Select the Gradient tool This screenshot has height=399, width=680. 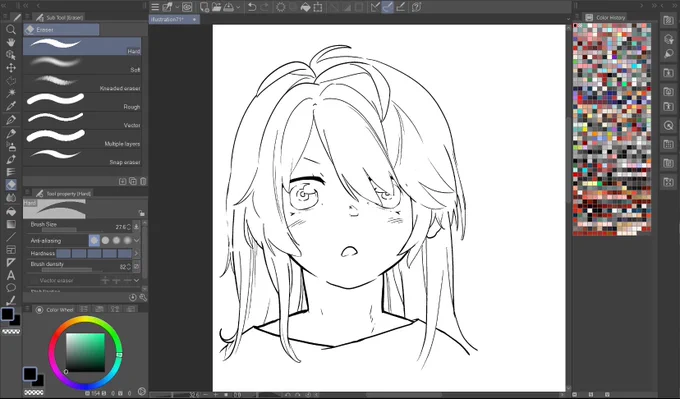(x=11, y=224)
